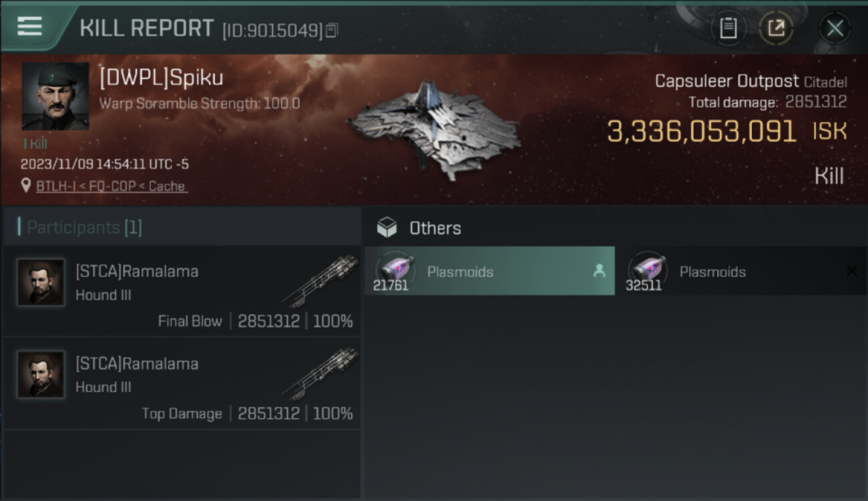This screenshot has height=501, width=868.
Task: Open the BTLH-I < FQ-COP < Cache location link
Action: (x=111, y=186)
